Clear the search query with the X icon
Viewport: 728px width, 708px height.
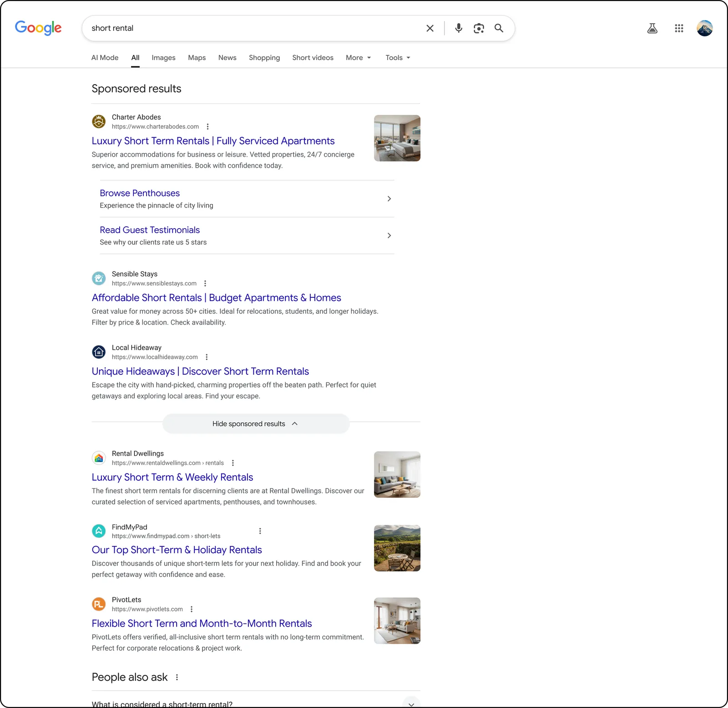click(430, 28)
